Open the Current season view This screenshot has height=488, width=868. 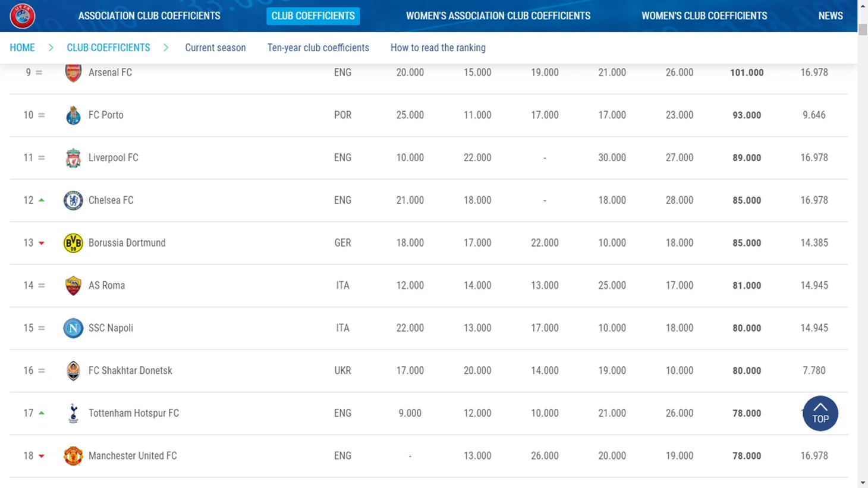click(x=215, y=48)
